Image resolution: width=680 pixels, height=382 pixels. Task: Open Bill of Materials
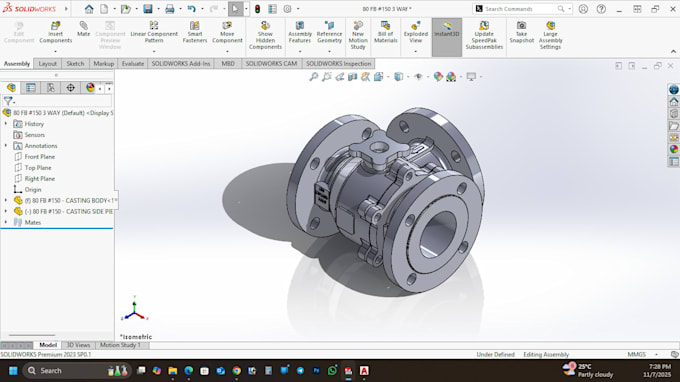coord(386,33)
